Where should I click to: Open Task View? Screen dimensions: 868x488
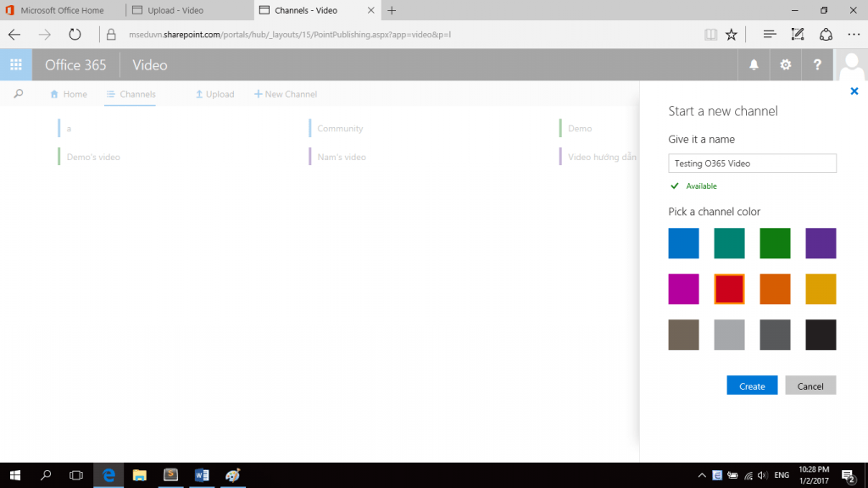[75, 475]
